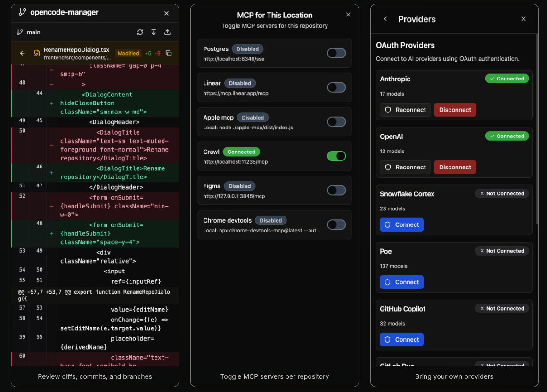Connect the Poe provider
This screenshot has height=392, width=547.
coord(401,282)
